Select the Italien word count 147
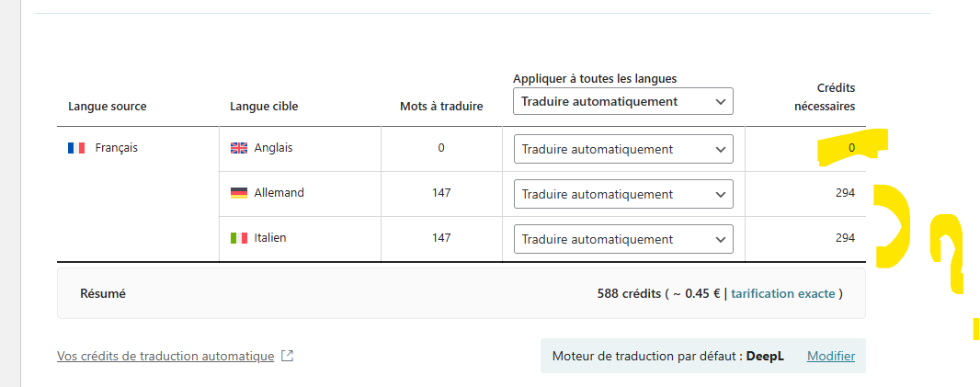This screenshot has height=387, width=980. pos(441,238)
